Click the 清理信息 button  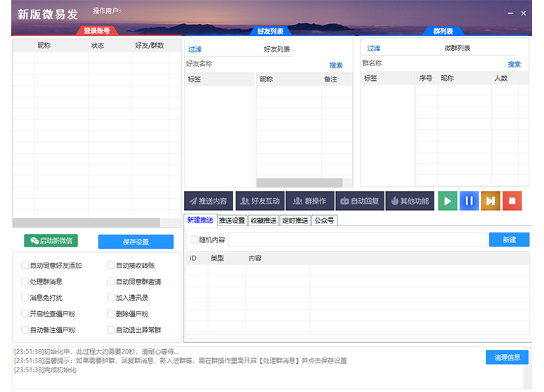point(507,358)
